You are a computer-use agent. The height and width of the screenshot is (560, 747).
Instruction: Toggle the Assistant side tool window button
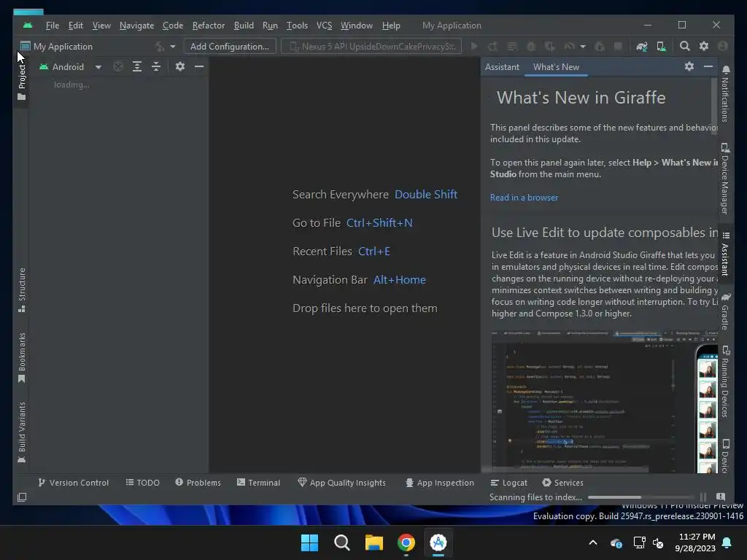pos(726,254)
